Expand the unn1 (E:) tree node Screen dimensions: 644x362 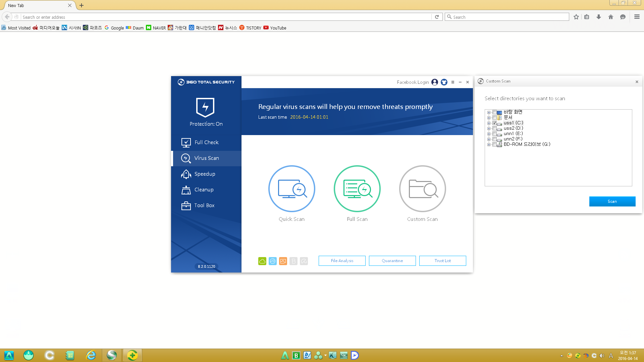pyautogui.click(x=489, y=134)
